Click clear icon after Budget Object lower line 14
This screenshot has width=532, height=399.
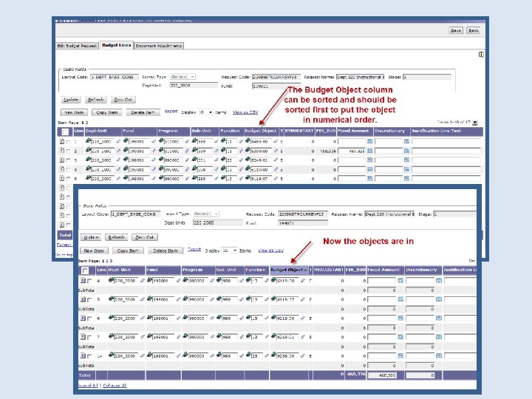point(303,356)
